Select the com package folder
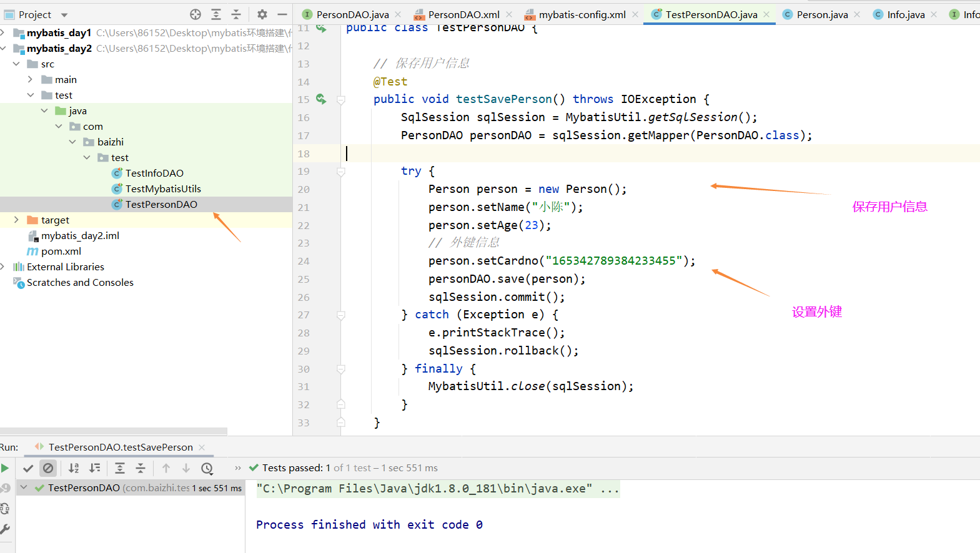The image size is (980, 553). (92, 126)
